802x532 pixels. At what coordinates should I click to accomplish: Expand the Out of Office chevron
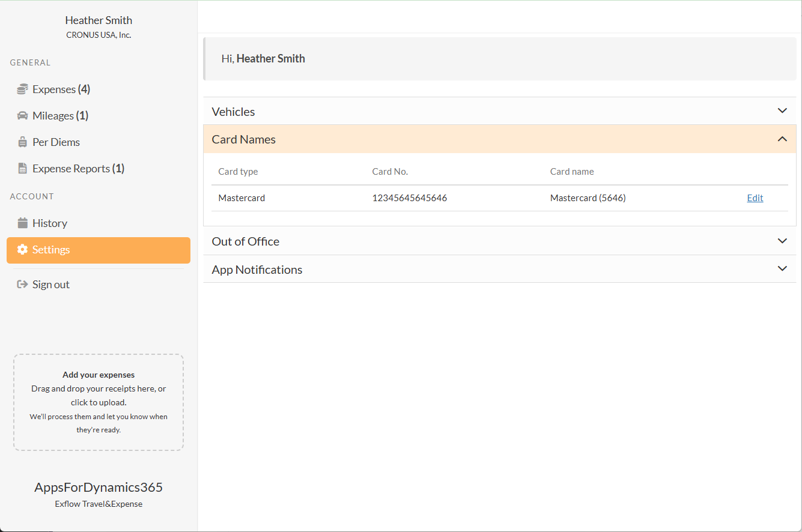(782, 241)
